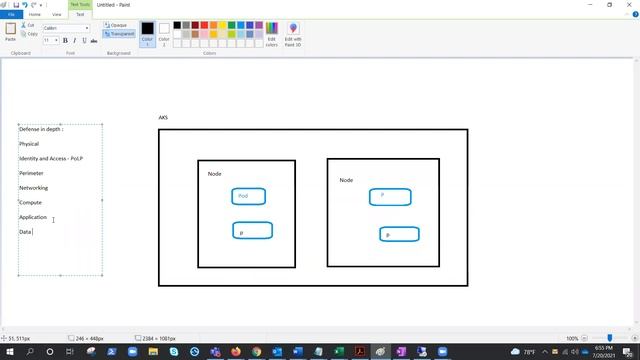Open taskbar search
This screenshot has width=640, height=360.
30,351
